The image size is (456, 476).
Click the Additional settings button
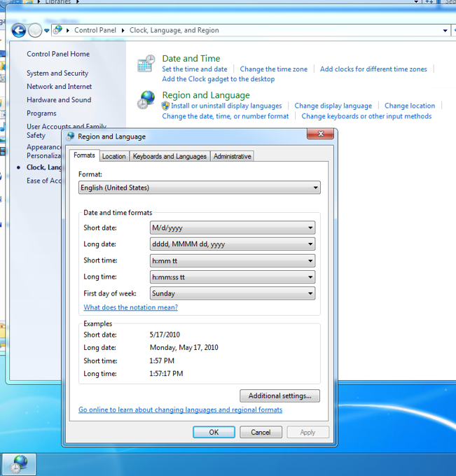(x=279, y=396)
